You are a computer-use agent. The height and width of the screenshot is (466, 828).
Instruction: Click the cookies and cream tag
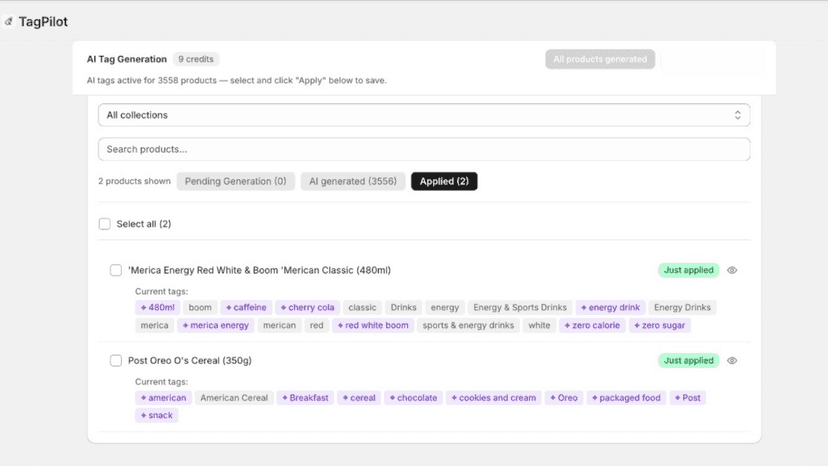(x=494, y=398)
